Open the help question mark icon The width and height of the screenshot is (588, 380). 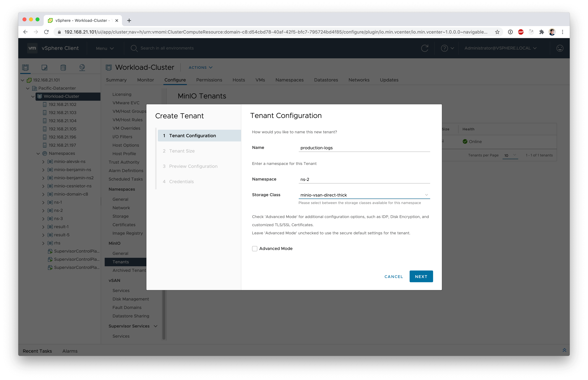(444, 48)
